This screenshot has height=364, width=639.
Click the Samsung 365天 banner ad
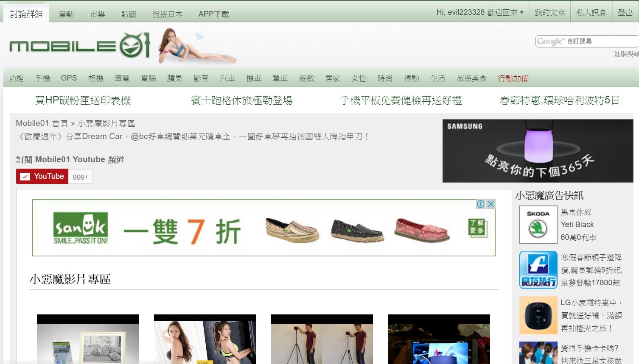coord(538,151)
